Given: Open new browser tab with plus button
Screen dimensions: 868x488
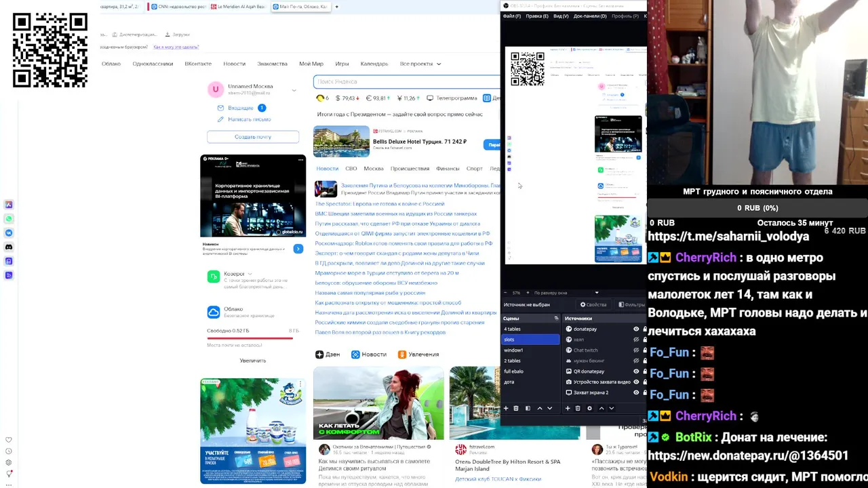Looking at the screenshot, I should [336, 7].
